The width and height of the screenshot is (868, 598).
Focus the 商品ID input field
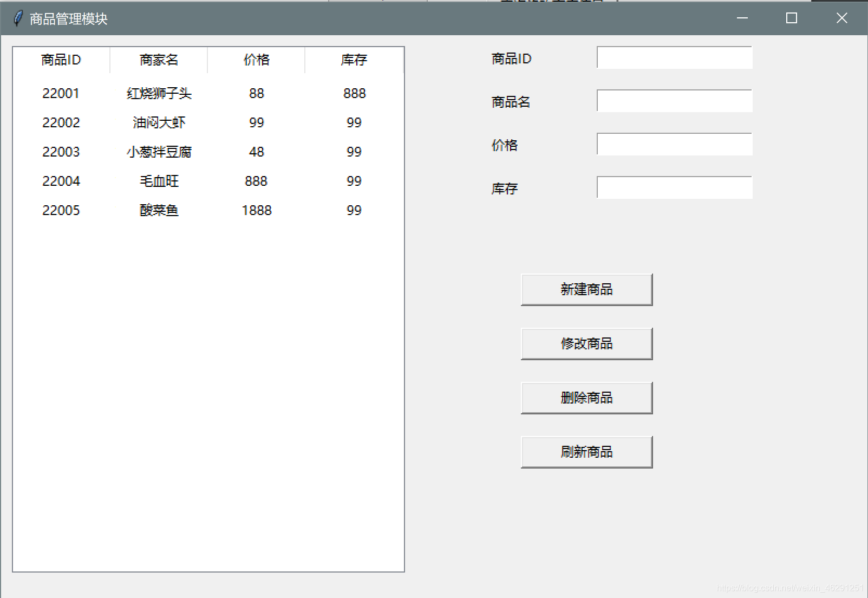(674, 57)
